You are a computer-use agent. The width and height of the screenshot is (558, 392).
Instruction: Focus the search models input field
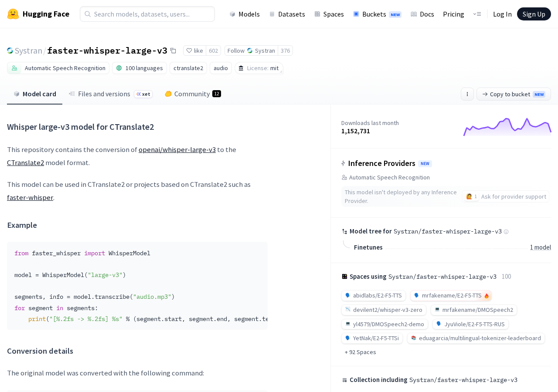coord(147,14)
